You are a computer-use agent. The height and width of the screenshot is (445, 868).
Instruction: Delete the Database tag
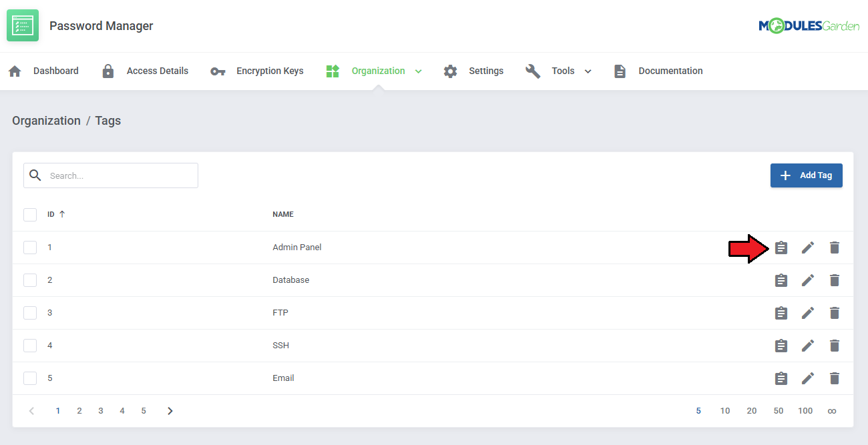point(834,280)
